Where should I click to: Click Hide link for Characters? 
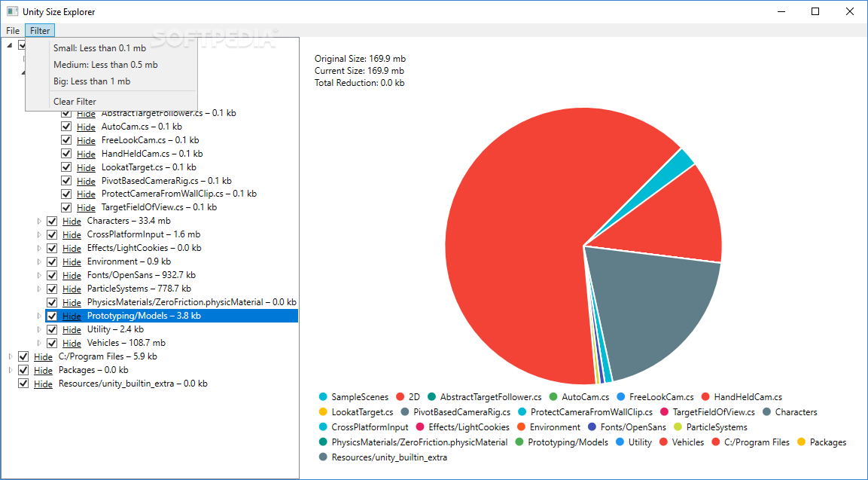[x=72, y=221]
